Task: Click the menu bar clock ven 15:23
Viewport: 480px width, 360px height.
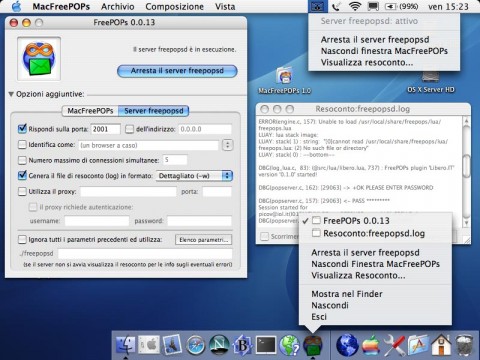Action: coord(448,7)
